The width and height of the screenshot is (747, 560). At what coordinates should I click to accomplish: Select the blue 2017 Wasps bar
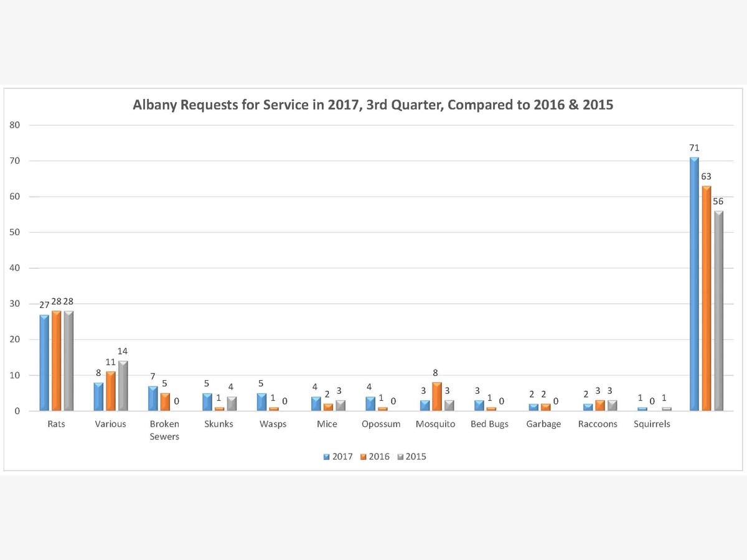(x=261, y=402)
